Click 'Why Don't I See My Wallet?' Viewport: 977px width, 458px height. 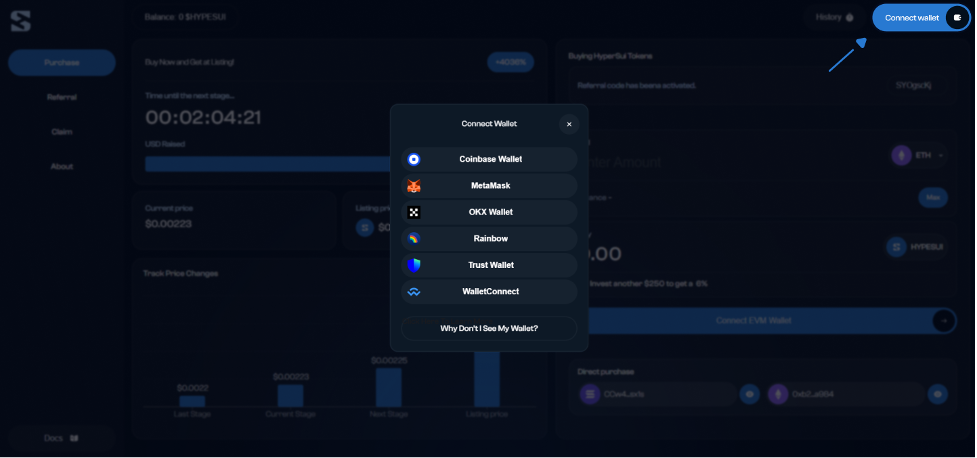[489, 328]
